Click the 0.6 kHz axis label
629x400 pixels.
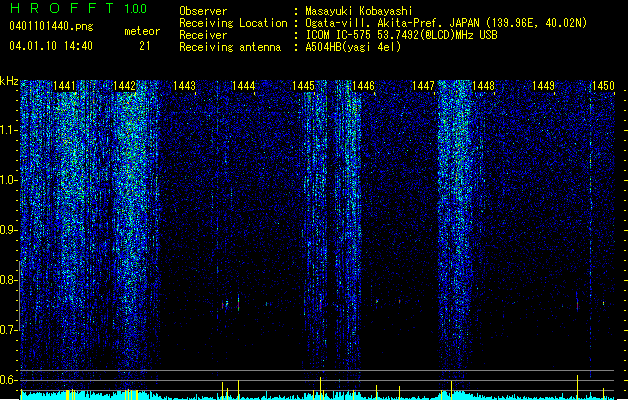pyautogui.click(x=9, y=380)
